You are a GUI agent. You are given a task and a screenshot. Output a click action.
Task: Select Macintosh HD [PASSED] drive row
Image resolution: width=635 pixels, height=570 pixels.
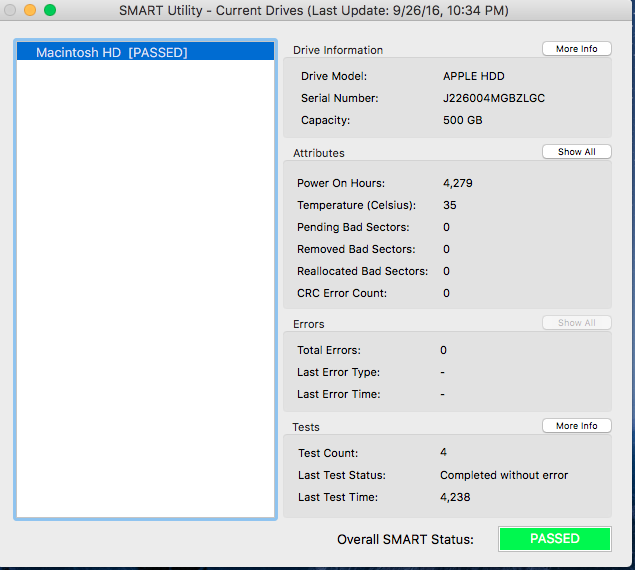(x=145, y=52)
